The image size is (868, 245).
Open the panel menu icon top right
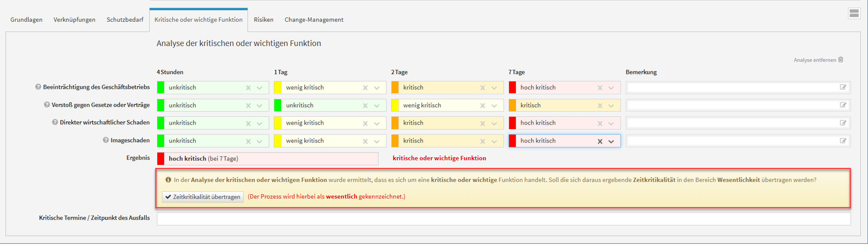854,14
